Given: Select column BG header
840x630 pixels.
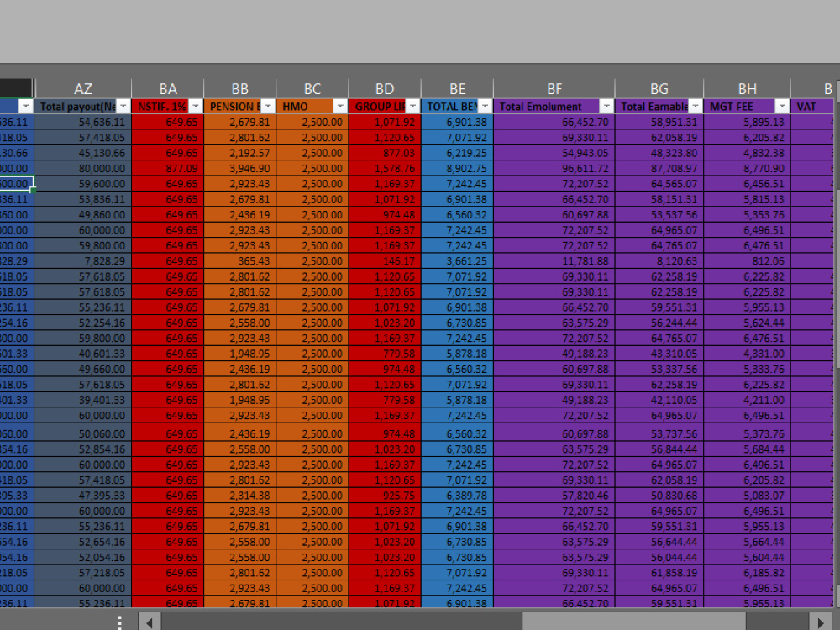Looking at the screenshot, I should point(659,88).
